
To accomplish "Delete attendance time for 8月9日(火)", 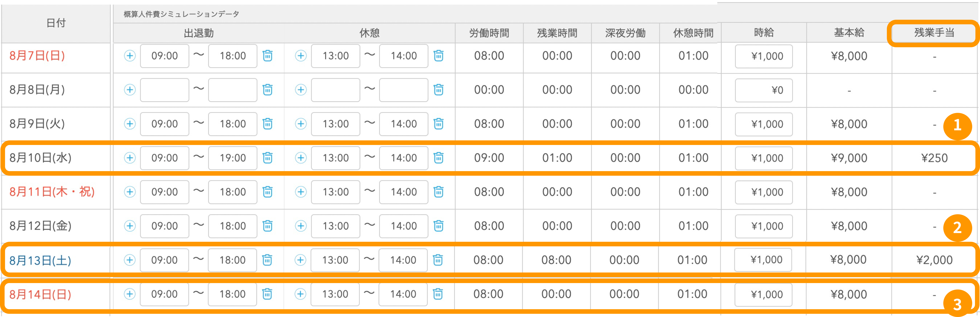I will coord(267,124).
